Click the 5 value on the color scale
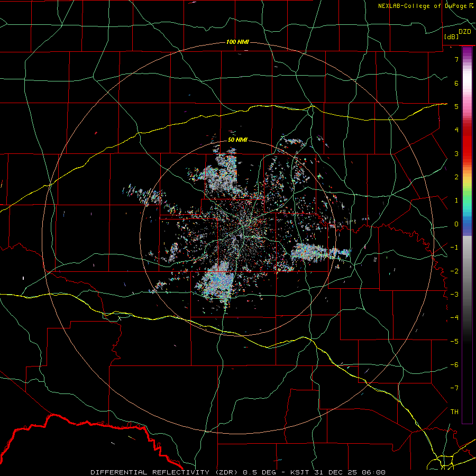This screenshot has width=476, height=476. (456, 106)
